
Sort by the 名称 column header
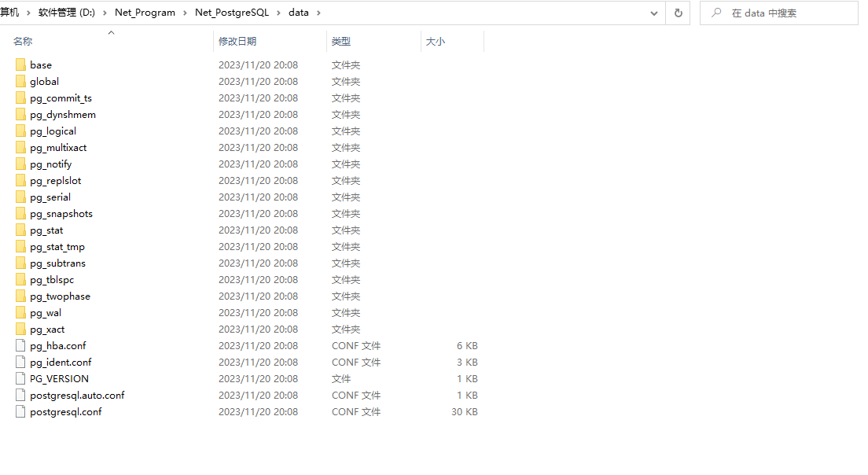click(24, 41)
